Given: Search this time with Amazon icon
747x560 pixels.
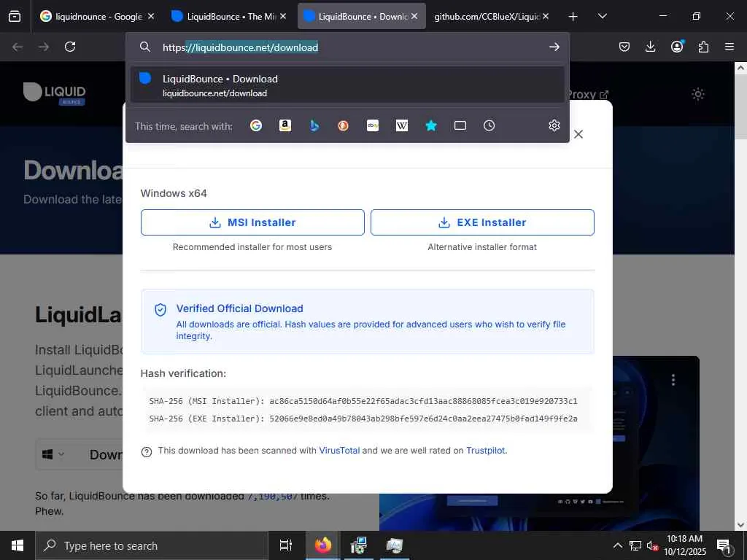Looking at the screenshot, I should coord(285,125).
